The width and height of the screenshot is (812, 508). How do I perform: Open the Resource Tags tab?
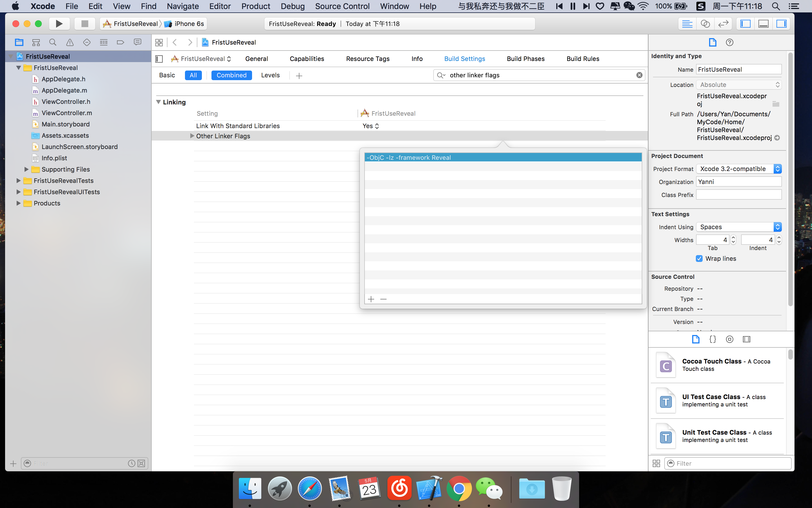coord(368,59)
